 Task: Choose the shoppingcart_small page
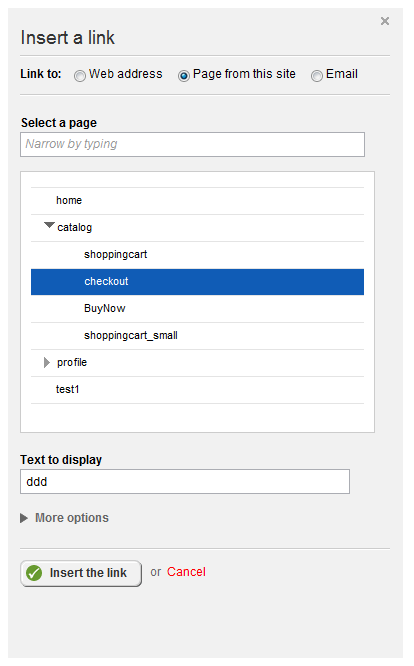(197, 336)
